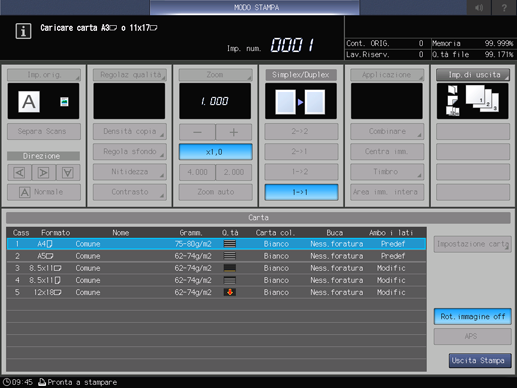Click the 1.000 zoom value display
Viewport: 517px width, 388px height.
[215, 101]
